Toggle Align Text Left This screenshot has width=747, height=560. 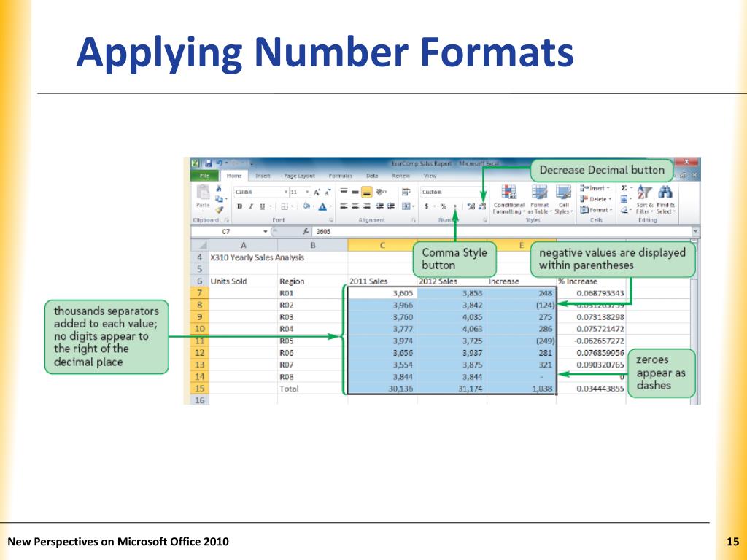click(x=344, y=206)
